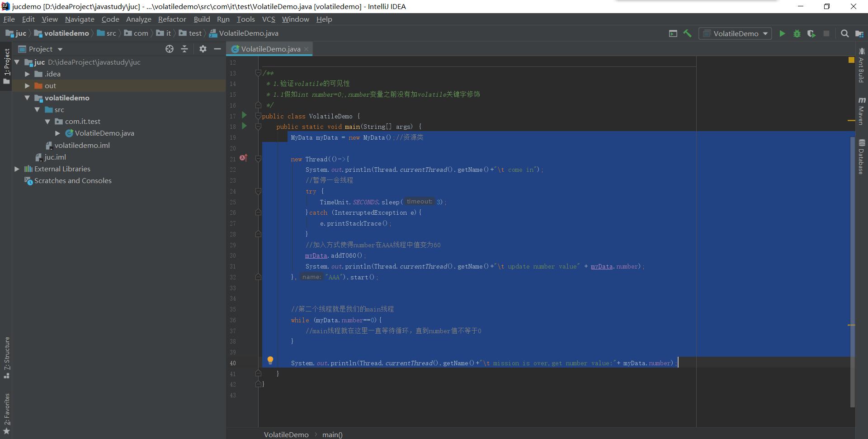
Task: Click the yellow intention lightbulb
Action: click(x=270, y=360)
